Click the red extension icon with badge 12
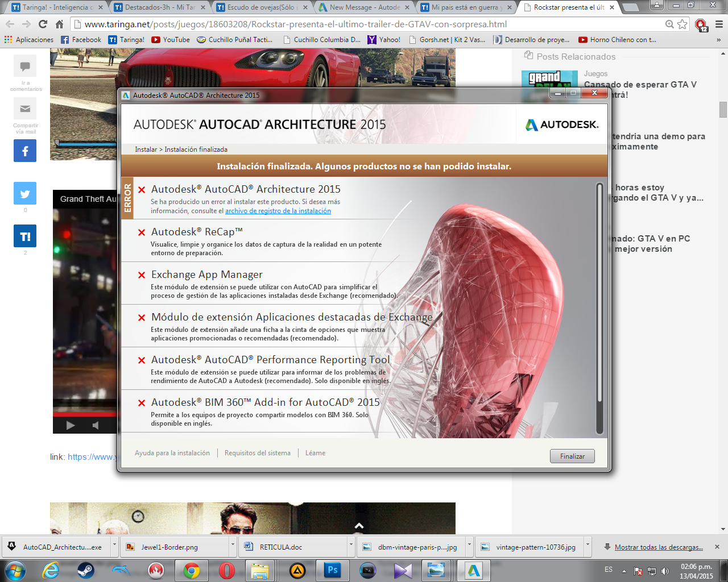This screenshot has width=728, height=582. [x=701, y=25]
